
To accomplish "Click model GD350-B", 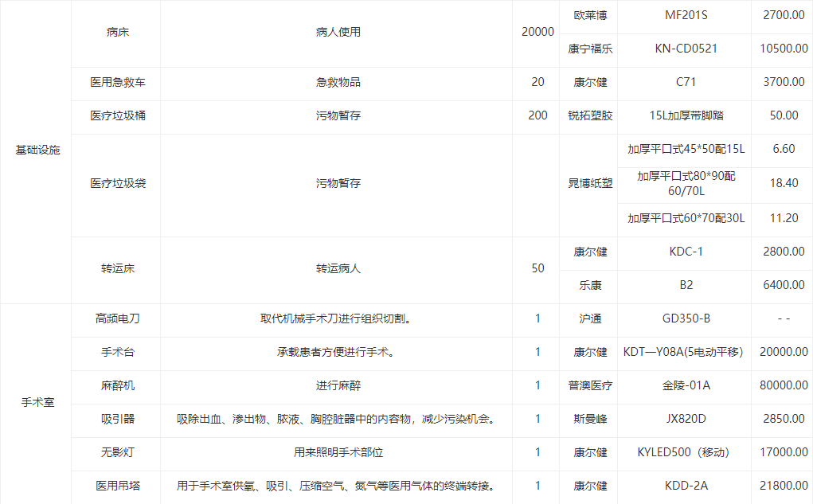I will 686,319.
